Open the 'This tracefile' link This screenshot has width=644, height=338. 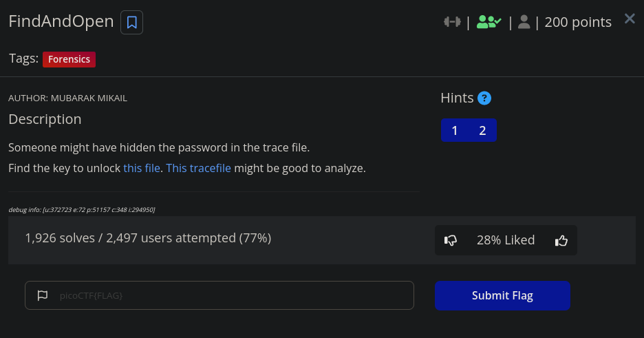click(x=198, y=169)
